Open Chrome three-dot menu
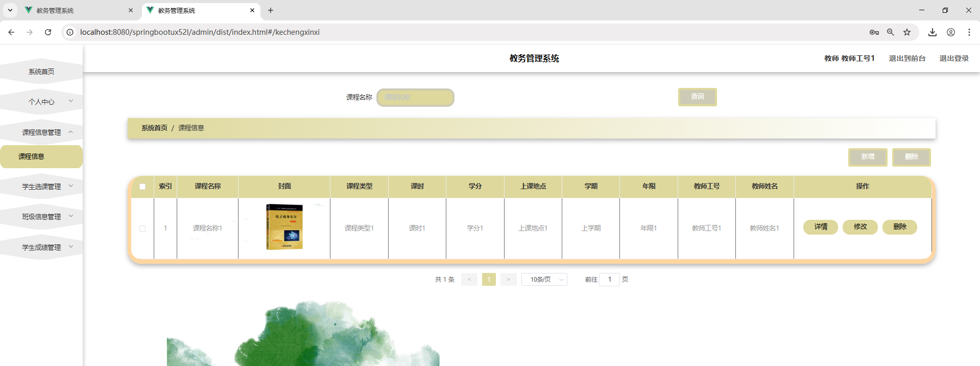The width and height of the screenshot is (980, 366). 969,32
